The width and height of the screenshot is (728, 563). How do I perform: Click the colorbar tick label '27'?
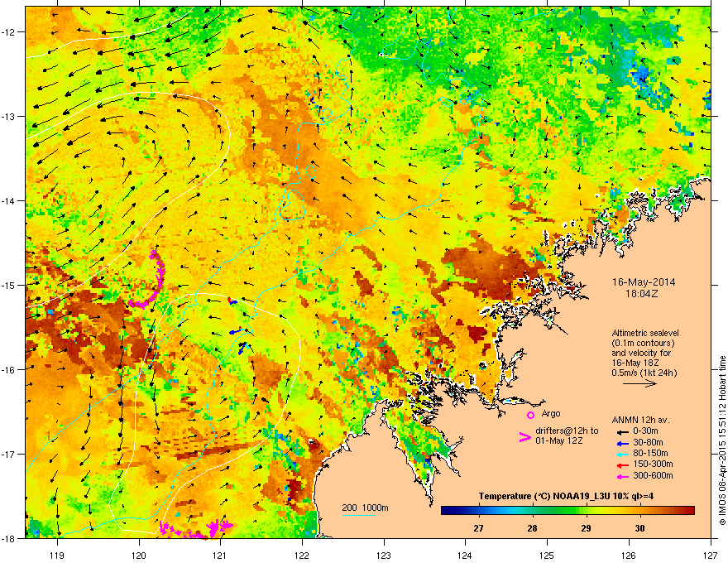click(x=478, y=528)
